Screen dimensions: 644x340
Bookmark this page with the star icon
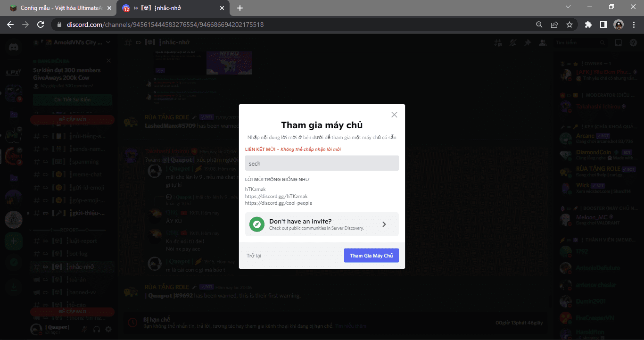(x=570, y=25)
